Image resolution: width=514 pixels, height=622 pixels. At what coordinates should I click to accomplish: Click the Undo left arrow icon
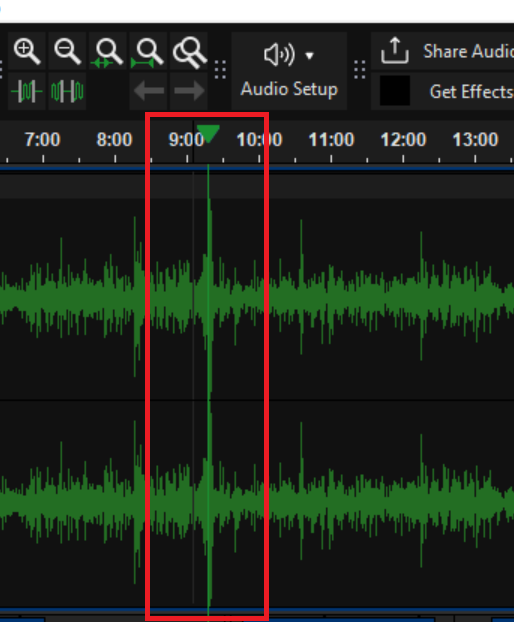pyautogui.click(x=148, y=91)
